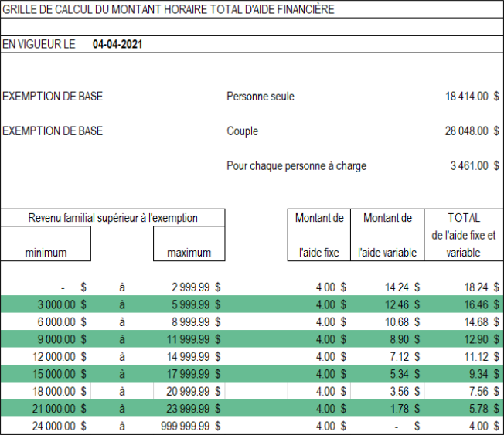Select total 16.46 $

tap(482, 304)
